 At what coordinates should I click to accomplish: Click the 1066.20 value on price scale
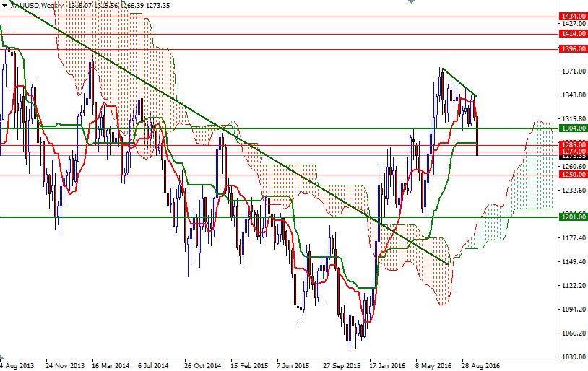coord(572,333)
